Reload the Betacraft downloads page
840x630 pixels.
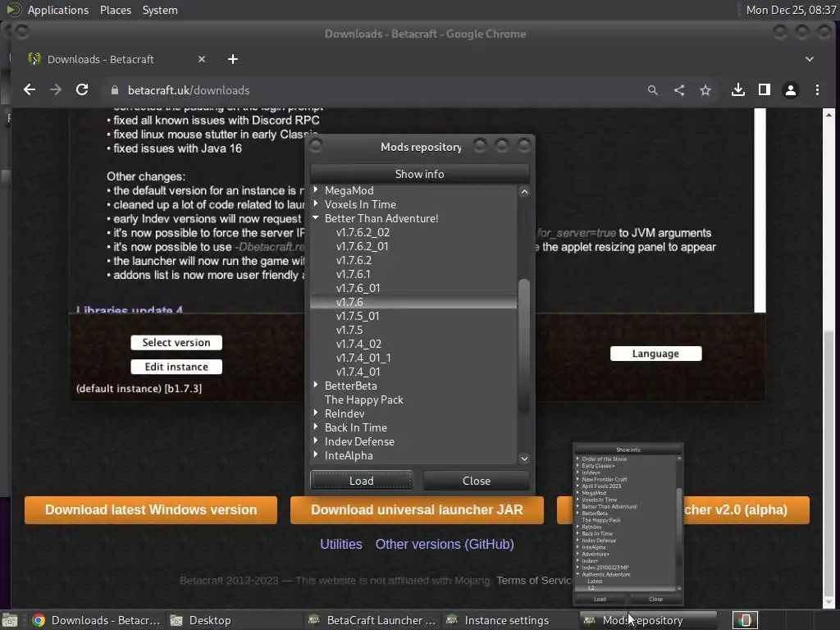point(82,90)
